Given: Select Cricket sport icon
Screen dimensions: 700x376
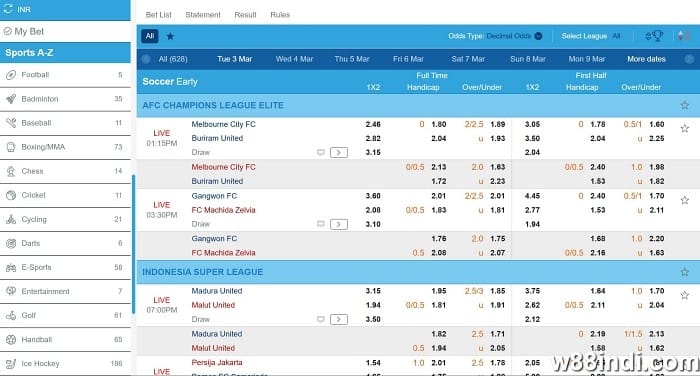Looking at the screenshot, I should click(11, 195).
